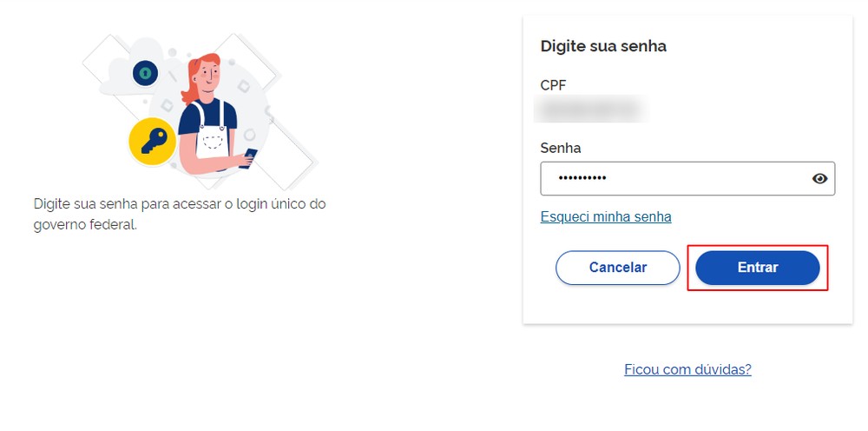Click the Cancelar button
This screenshot has width=868, height=431.
point(618,268)
